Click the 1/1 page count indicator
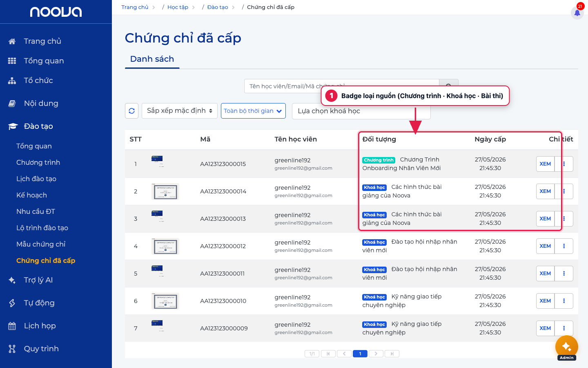588x368 pixels. click(x=312, y=354)
